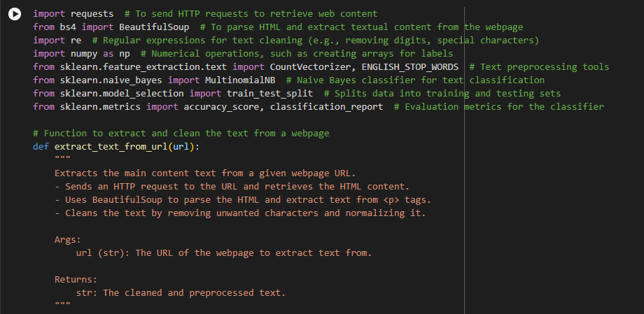This screenshot has height=314, width=644.
Task: Click the 'Args:' docstring heading
Action: 68,240
